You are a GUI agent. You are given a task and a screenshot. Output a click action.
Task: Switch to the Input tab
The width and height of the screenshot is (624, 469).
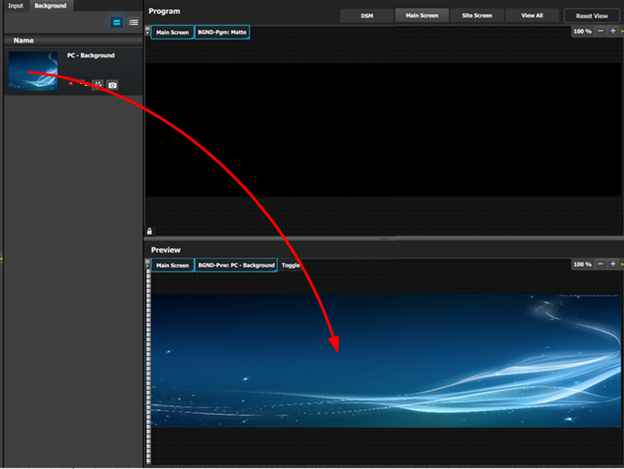click(x=16, y=6)
